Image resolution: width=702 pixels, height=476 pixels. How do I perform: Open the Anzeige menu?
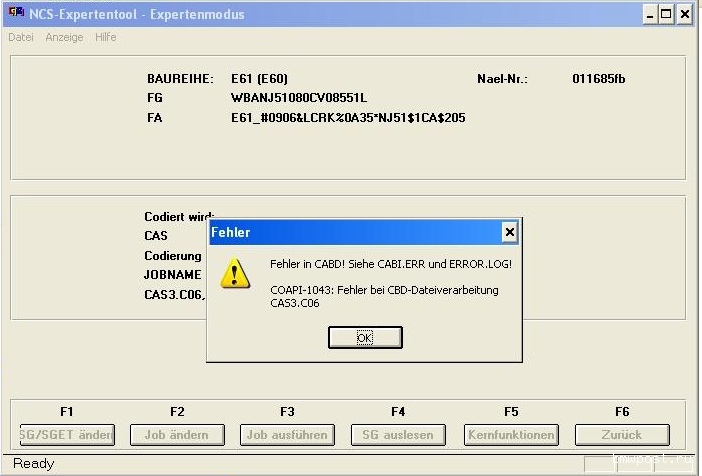[x=64, y=37]
